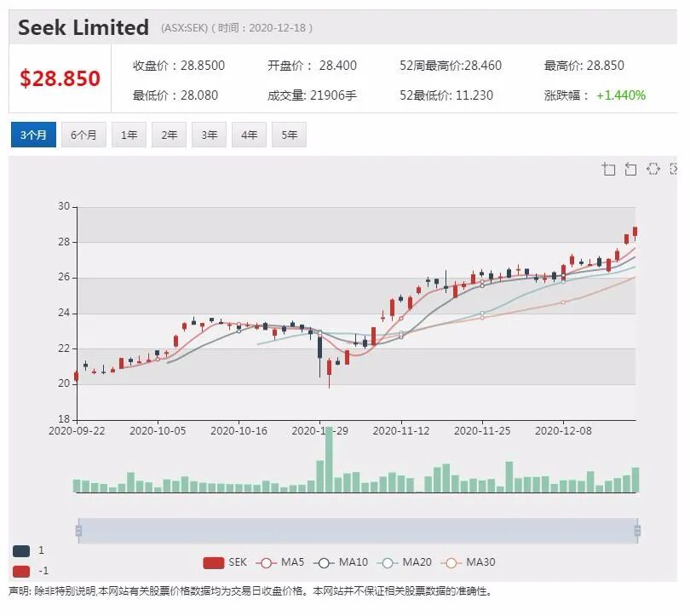Click 52最低价: 11.230 value
690x616 pixels.
(446, 95)
